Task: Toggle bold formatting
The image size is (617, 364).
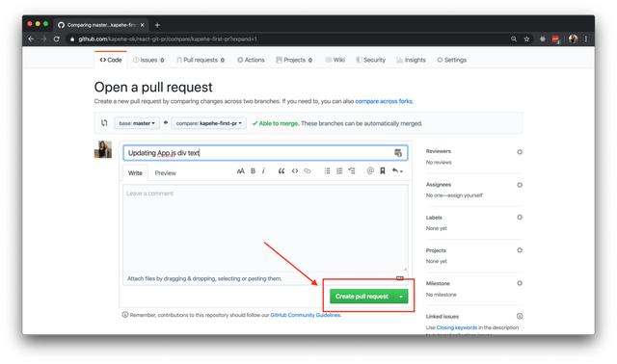Action: [x=253, y=170]
